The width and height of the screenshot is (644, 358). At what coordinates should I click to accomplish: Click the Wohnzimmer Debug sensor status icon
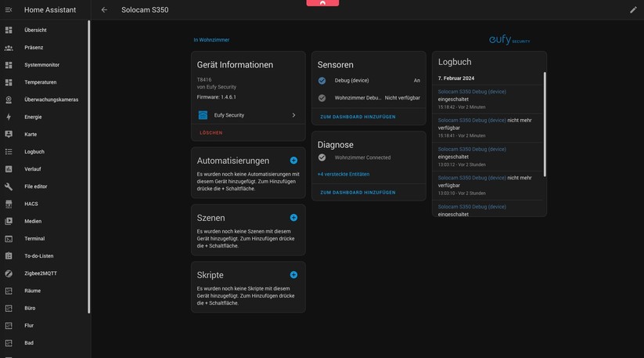pos(322,98)
